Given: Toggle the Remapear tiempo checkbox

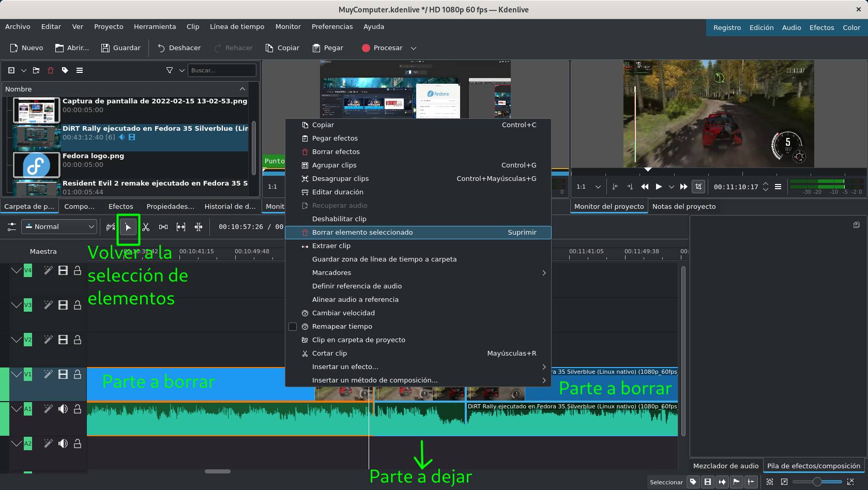Looking at the screenshot, I should tap(293, 327).
